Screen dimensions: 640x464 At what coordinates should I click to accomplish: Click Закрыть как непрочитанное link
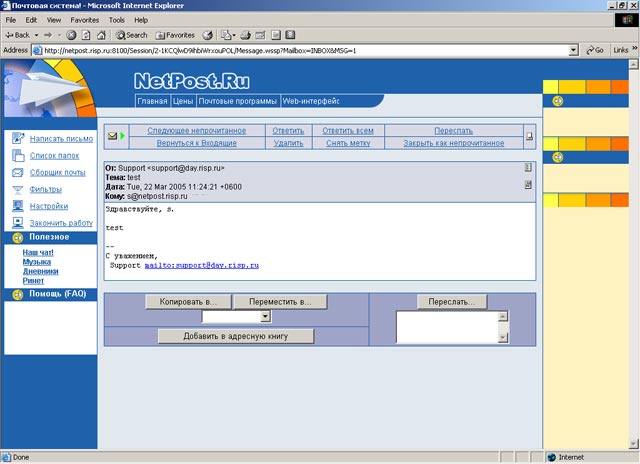(453, 143)
